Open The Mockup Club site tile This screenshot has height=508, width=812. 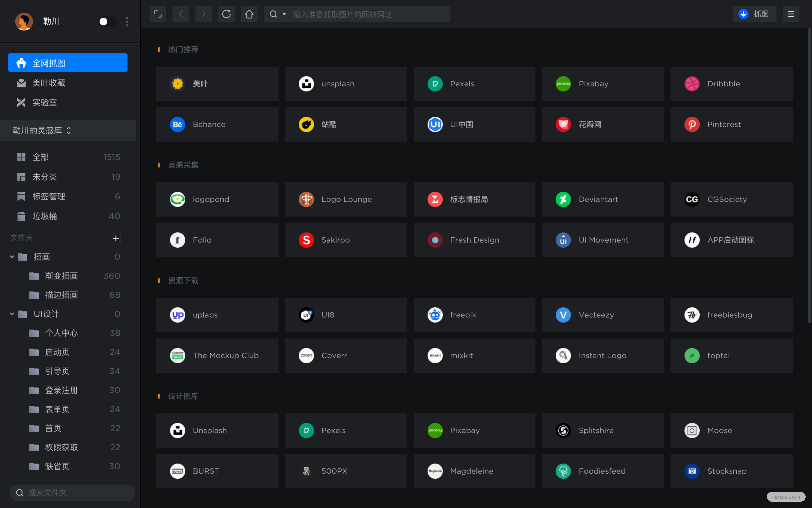(217, 355)
